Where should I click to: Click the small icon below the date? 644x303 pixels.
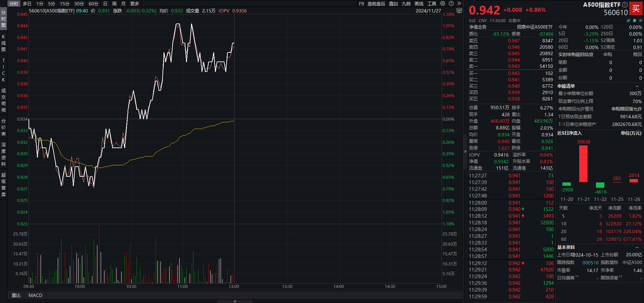pyautogui.click(x=459, y=11)
